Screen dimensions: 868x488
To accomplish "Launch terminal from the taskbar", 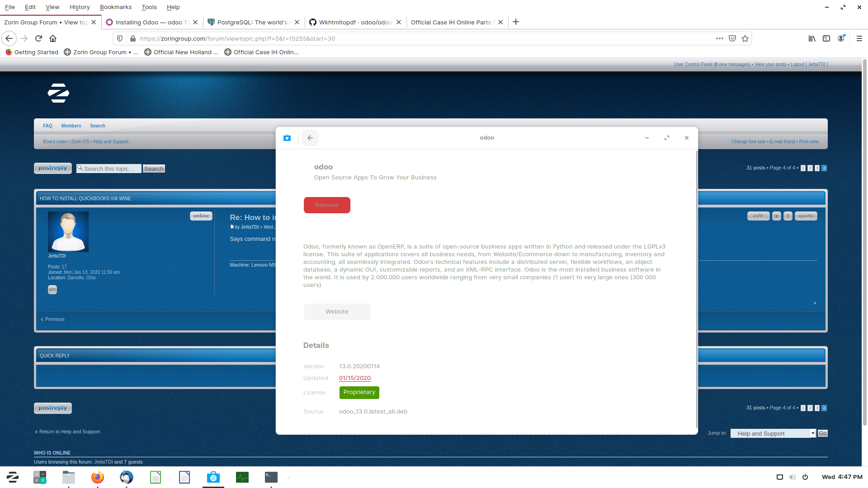I will pos(271,477).
